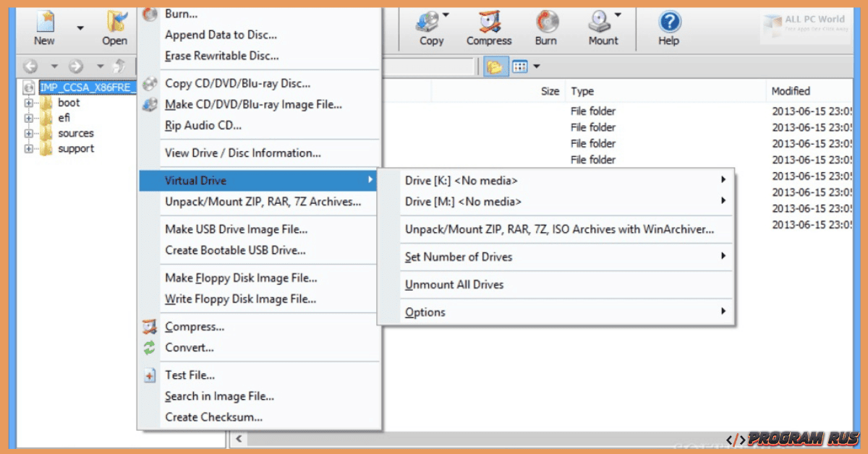Click the Copy toolbar icon

point(431,27)
